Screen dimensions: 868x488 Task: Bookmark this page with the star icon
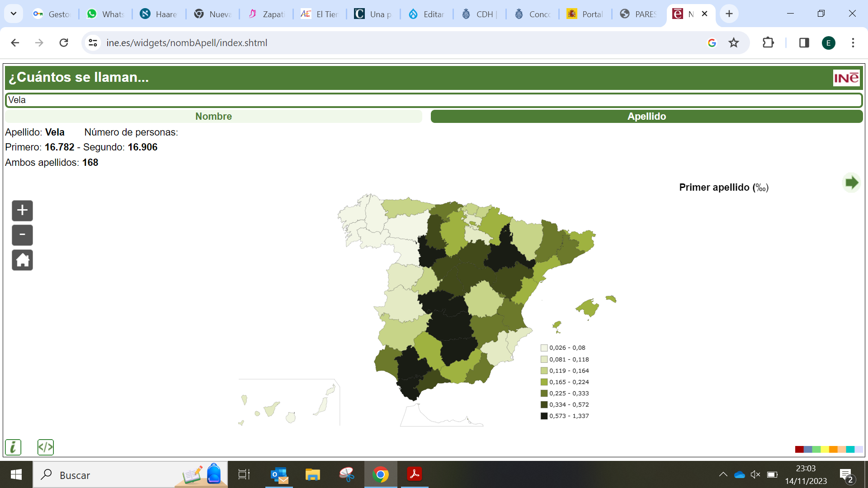734,43
